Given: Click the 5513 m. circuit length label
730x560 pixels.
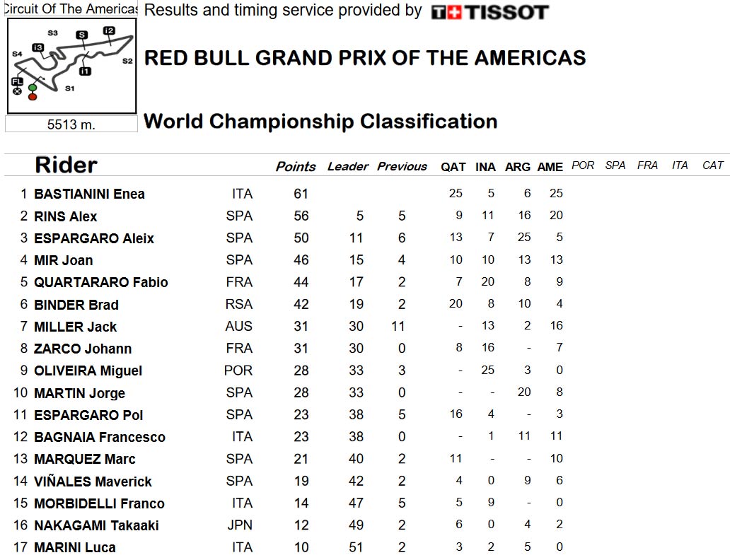Looking at the screenshot, I should (x=71, y=124).
